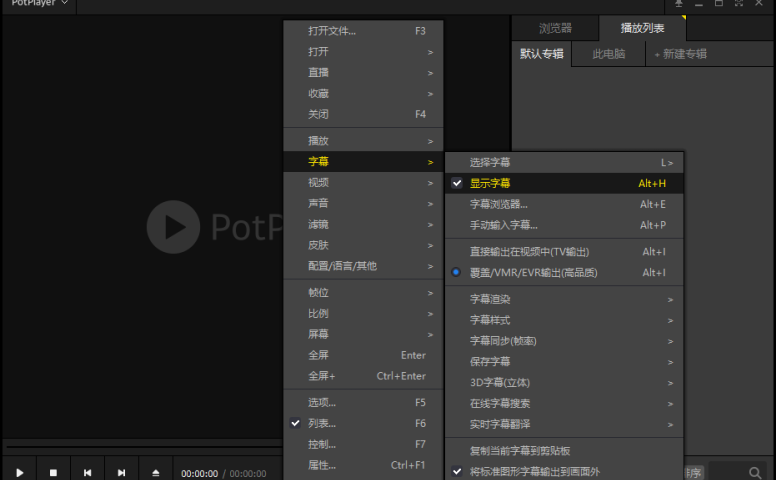This screenshot has width=776, height=480.
Task: Toggle 列表... checked menu item
Action: point(363,423)
